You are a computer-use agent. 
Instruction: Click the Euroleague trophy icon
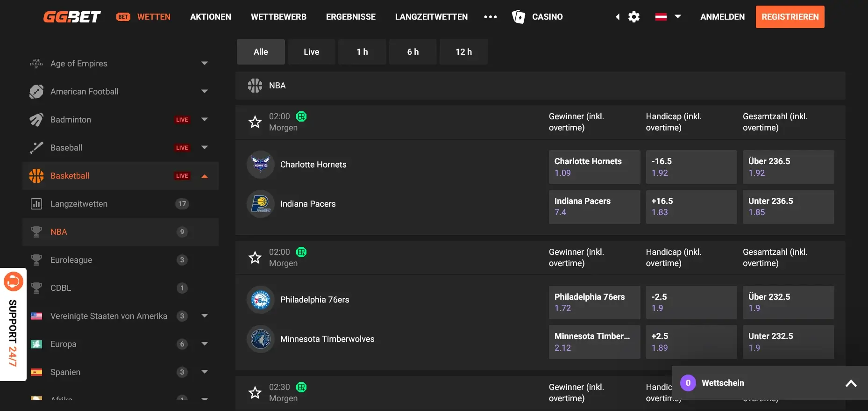tap(36, 260)
